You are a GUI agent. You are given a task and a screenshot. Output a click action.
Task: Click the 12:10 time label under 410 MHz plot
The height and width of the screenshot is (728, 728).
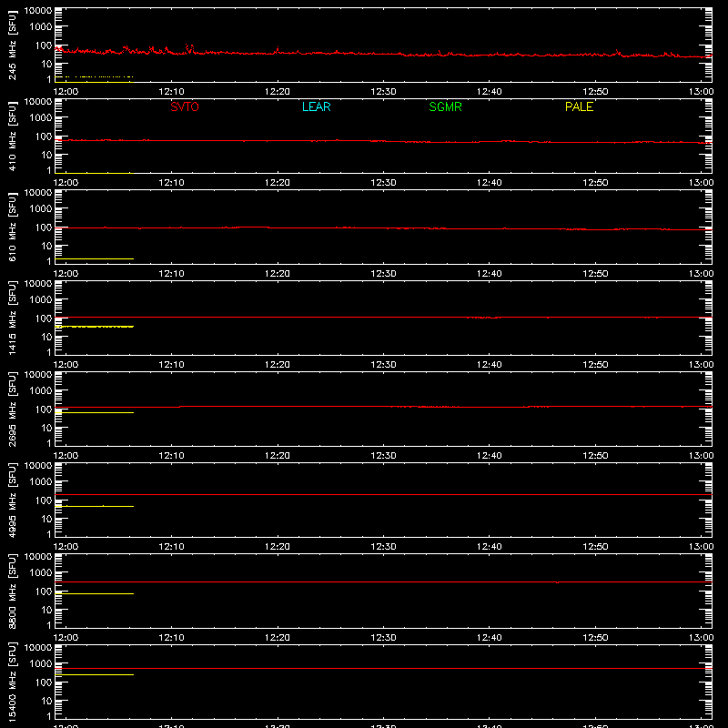coord(171,183)
